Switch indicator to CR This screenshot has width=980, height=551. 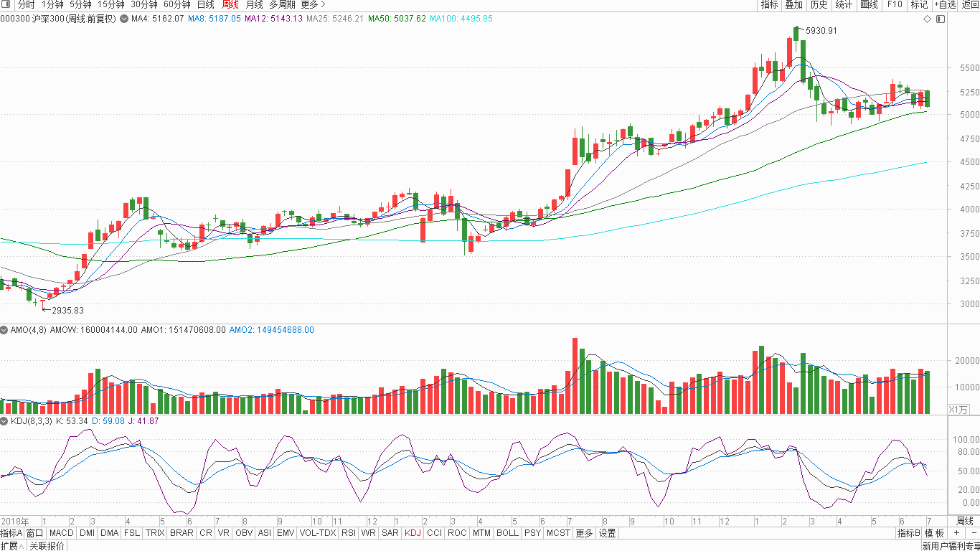[206, 533]
